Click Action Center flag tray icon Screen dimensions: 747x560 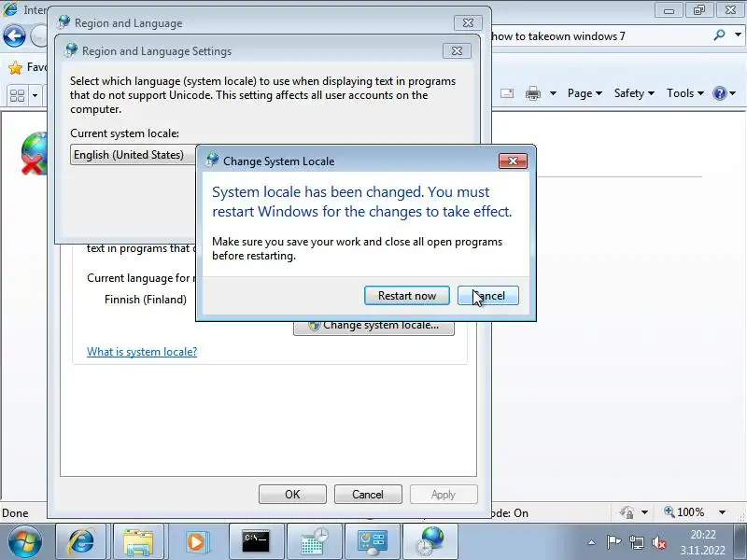(613, 542)
